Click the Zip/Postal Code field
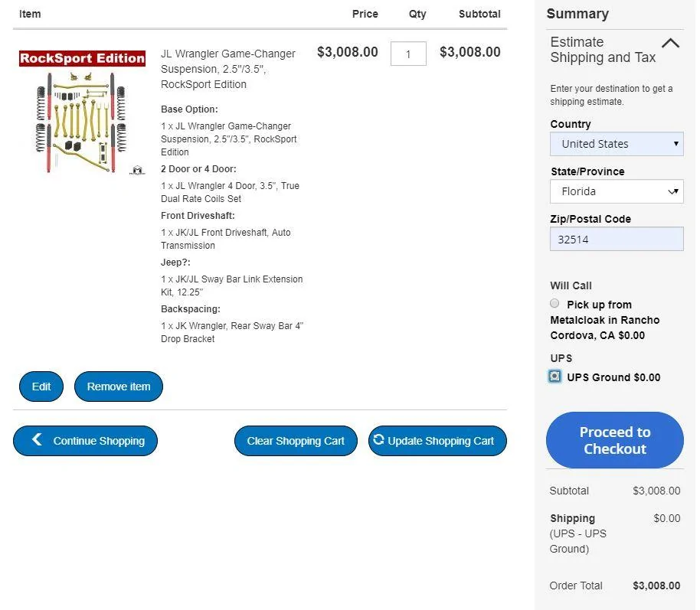The image size is (700, 610). coord(617,240)
